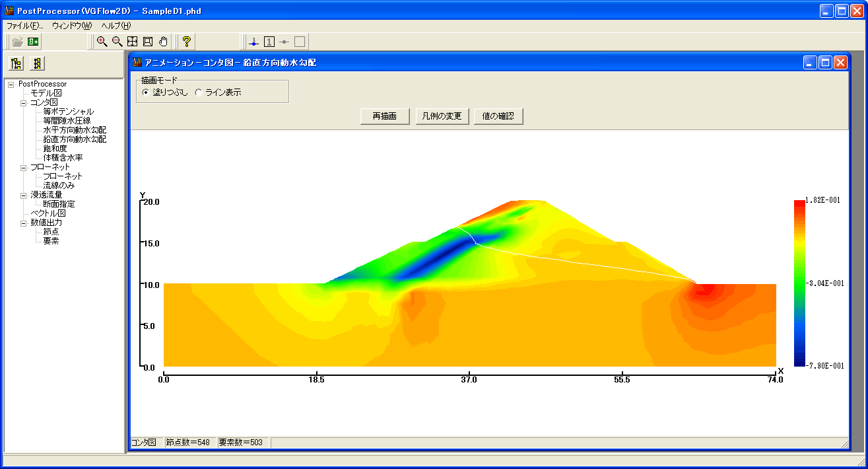Viewport: 868px width, 469px height.
Task: Click the blue node number display icon
Action: pos(254,42)
